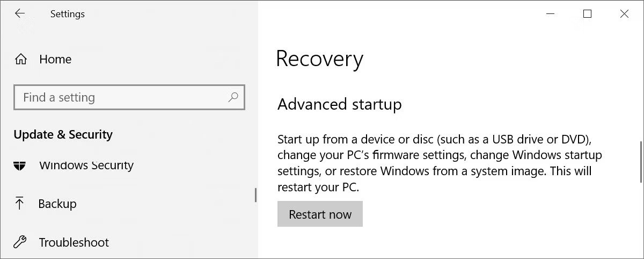Click the Backup upward arrow icon
The image size is (644, 259).
(20, 204)
